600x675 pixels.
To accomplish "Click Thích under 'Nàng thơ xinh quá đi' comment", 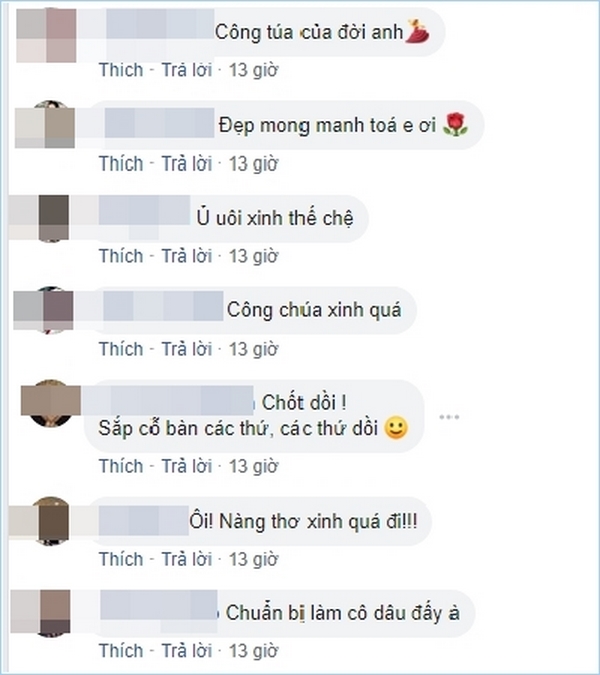I will pos(121,559).
